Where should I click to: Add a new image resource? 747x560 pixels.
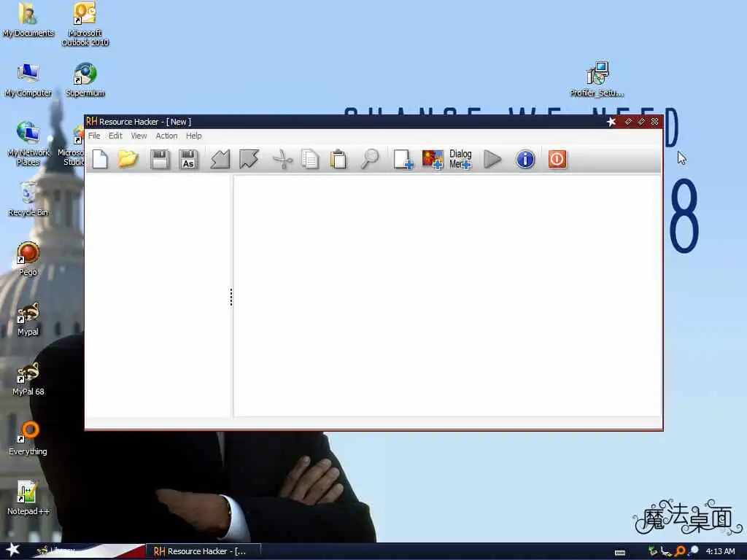pyautogui.click(x=433, y=159)
